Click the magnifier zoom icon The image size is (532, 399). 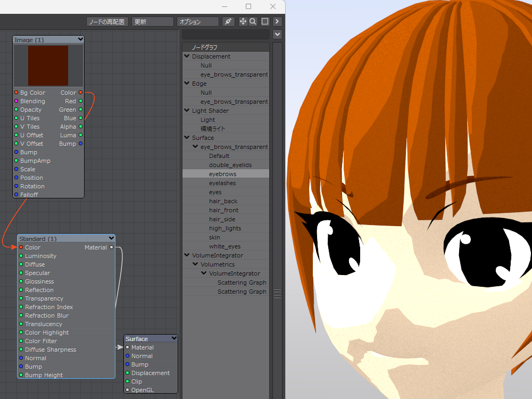253,22
